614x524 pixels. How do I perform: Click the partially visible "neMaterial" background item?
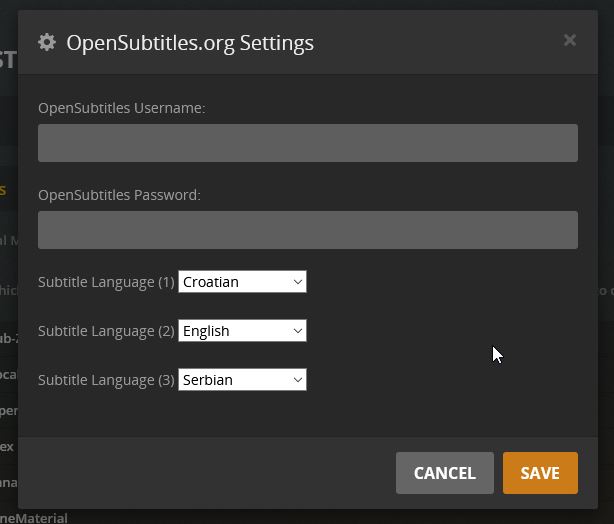coord(34,517)
